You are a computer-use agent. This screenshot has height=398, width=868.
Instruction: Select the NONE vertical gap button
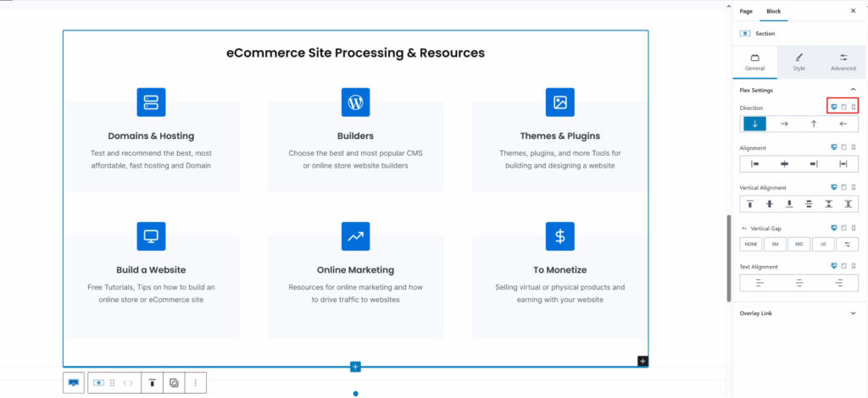click(x=750, y=244)
